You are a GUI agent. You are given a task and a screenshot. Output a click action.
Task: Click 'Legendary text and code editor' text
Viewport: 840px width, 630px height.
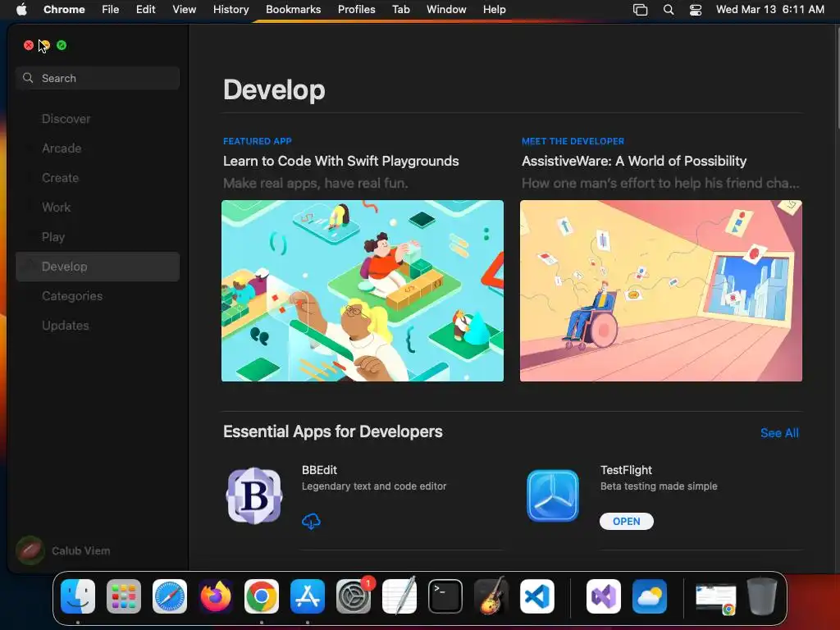tap(374, 486)
